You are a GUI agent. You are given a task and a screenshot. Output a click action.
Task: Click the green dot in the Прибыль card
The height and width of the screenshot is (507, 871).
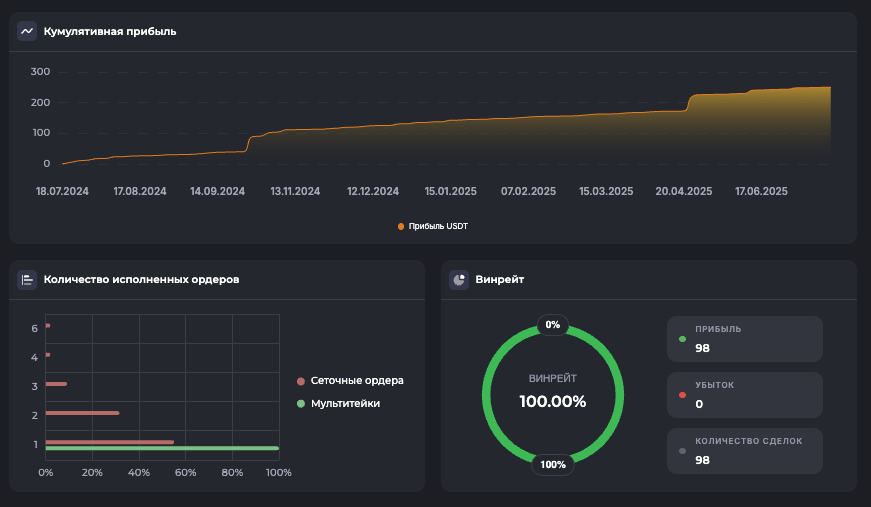click(682, 339)
